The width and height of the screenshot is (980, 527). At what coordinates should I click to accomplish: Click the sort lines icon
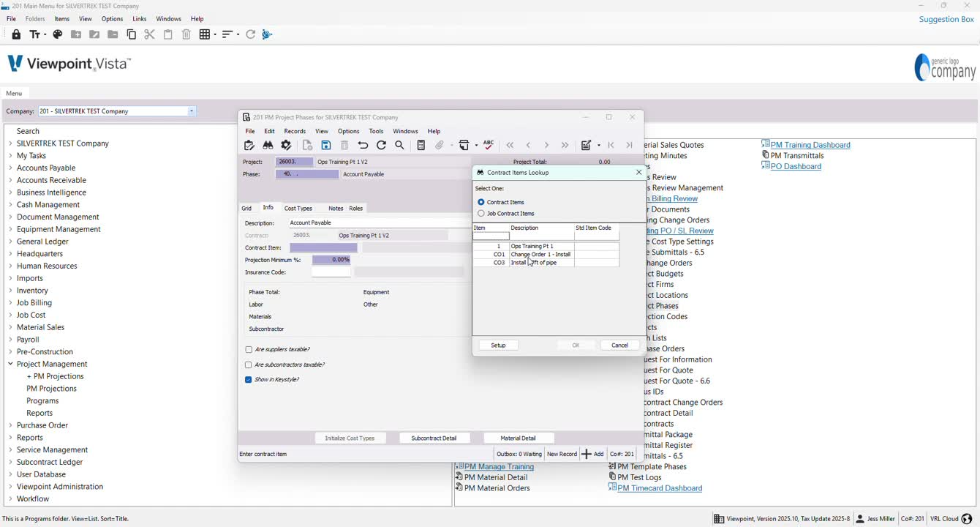click(227, 34)
